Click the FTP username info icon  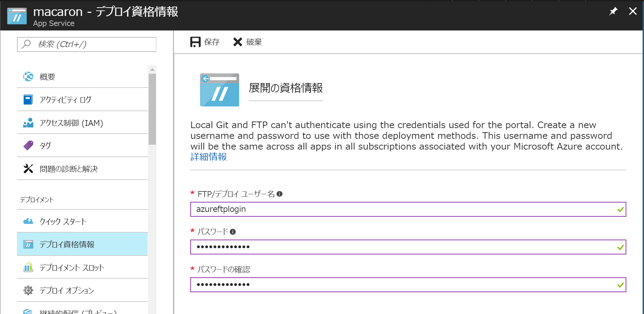[x=280, y=194]
